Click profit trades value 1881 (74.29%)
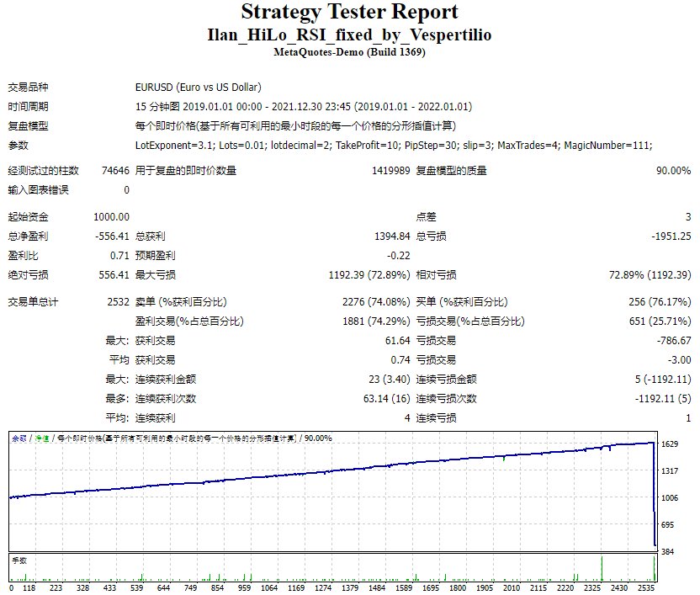This screenshot has height=595, width=700. pyautogui.click(x=376, y=321)
